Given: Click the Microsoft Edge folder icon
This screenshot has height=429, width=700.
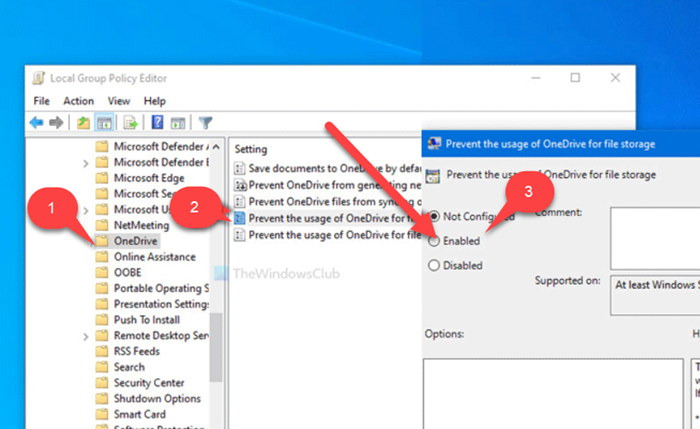Looking at the screenshot, I should pos(102,178).
